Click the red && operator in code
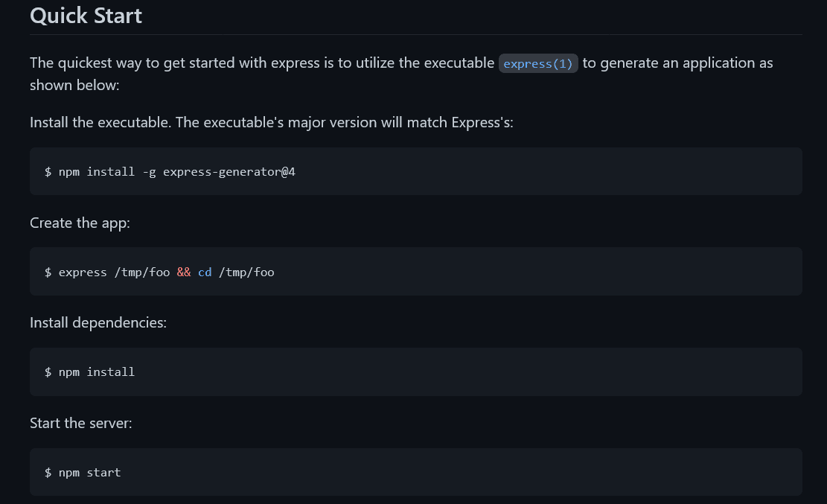Image resolution: width=827 pixels, height=504 pixels. (184, 272)
